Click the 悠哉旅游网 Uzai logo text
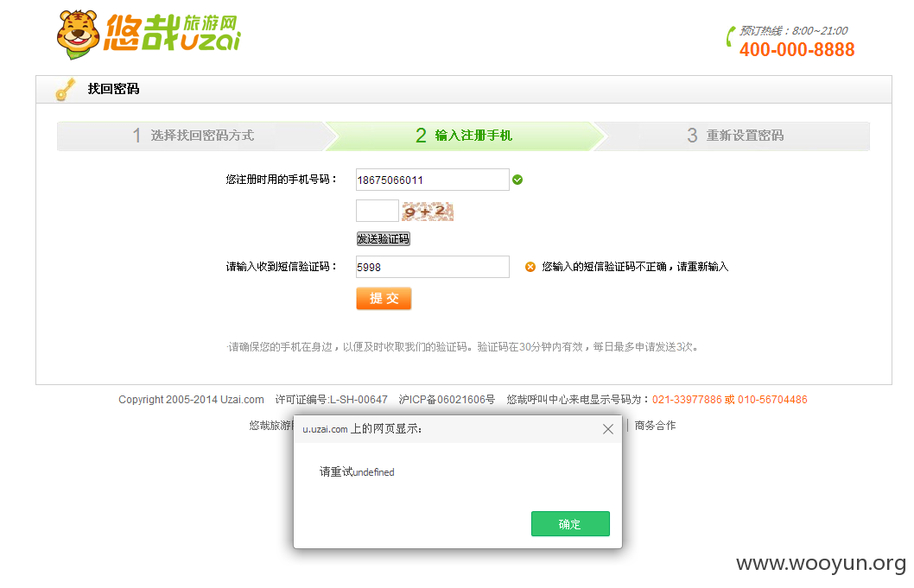Image resolution: width=914 pixels, height=588 pixels. 173,33
